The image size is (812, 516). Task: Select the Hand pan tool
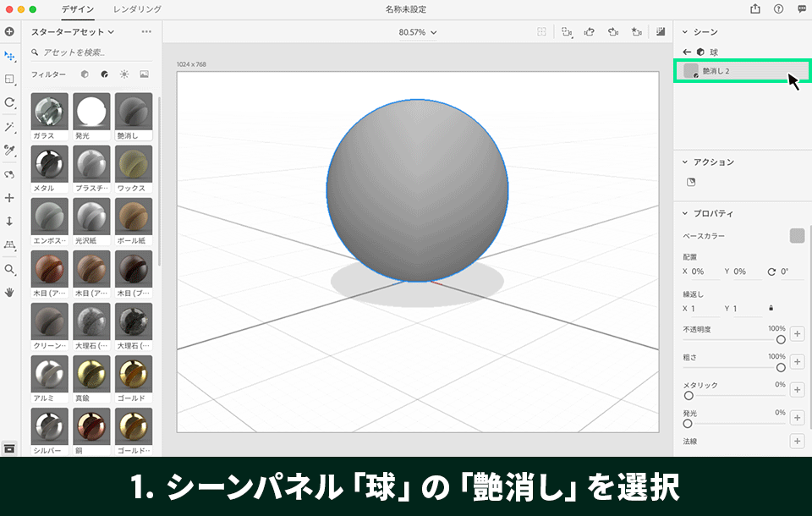coord(9,294)
